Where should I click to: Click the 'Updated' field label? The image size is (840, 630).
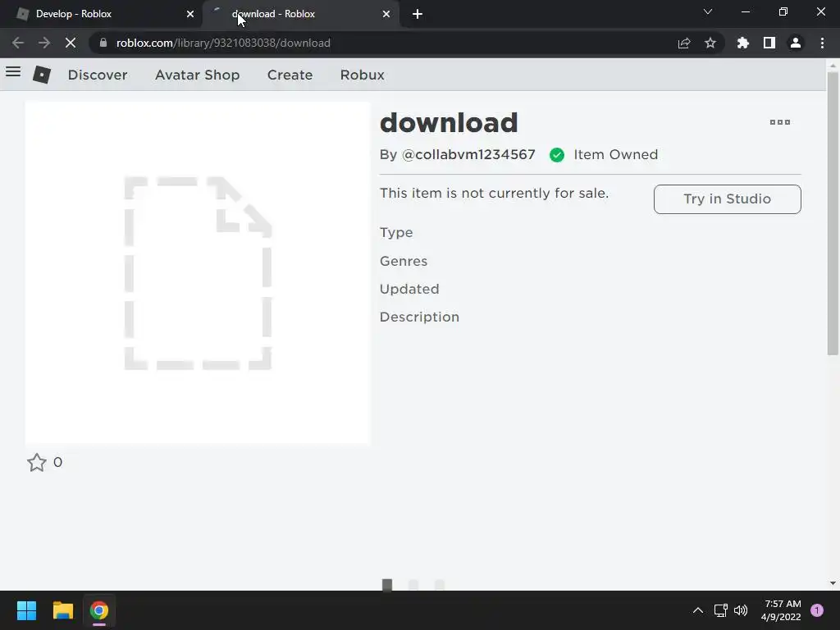(409, 290)
